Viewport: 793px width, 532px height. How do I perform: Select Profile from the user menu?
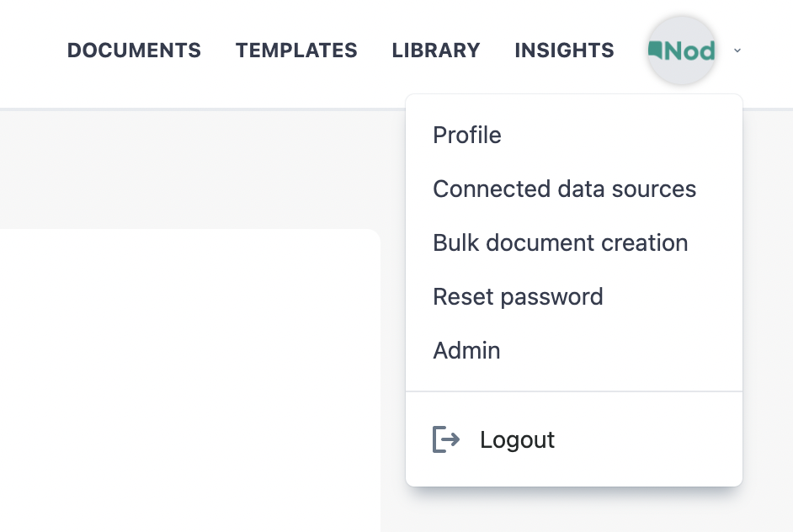click(x=574, y=135)
